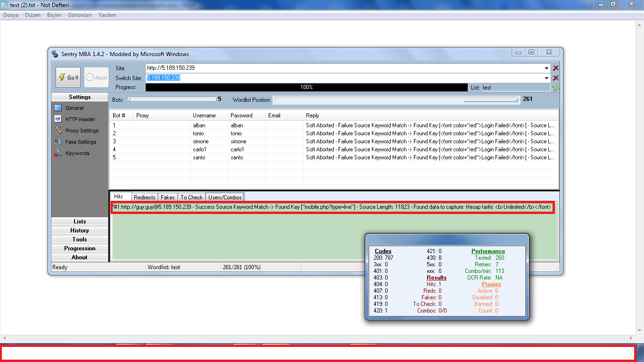Clear Switch Site field with red X
The height and width of the screenshot is (362, 644).
[556, 78]
